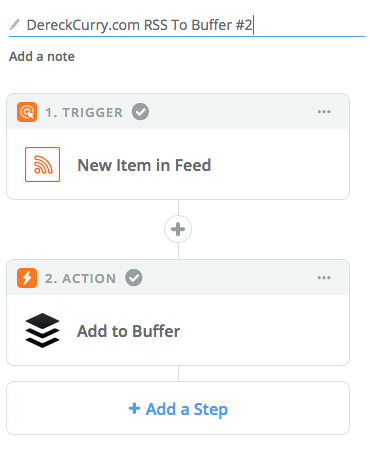Click the 1. TRIGGER label text
The width and height of the screenshot is (370, 451).
[84, 112]
